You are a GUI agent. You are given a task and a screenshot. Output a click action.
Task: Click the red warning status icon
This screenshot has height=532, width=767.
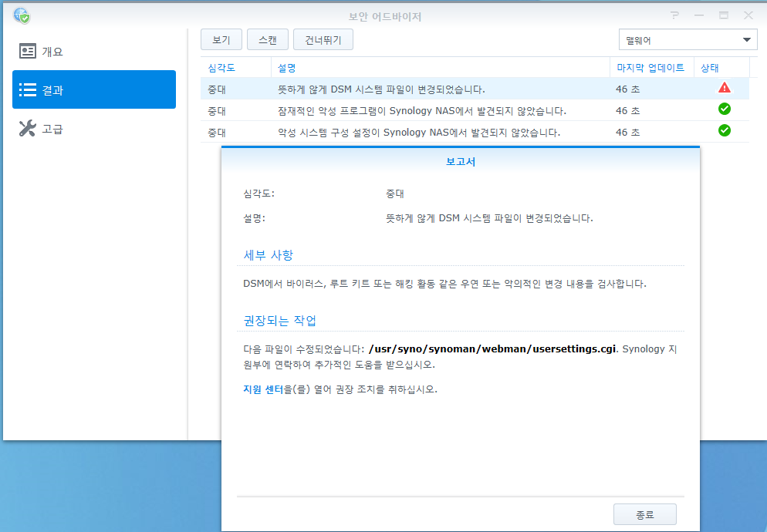[725, 88]
